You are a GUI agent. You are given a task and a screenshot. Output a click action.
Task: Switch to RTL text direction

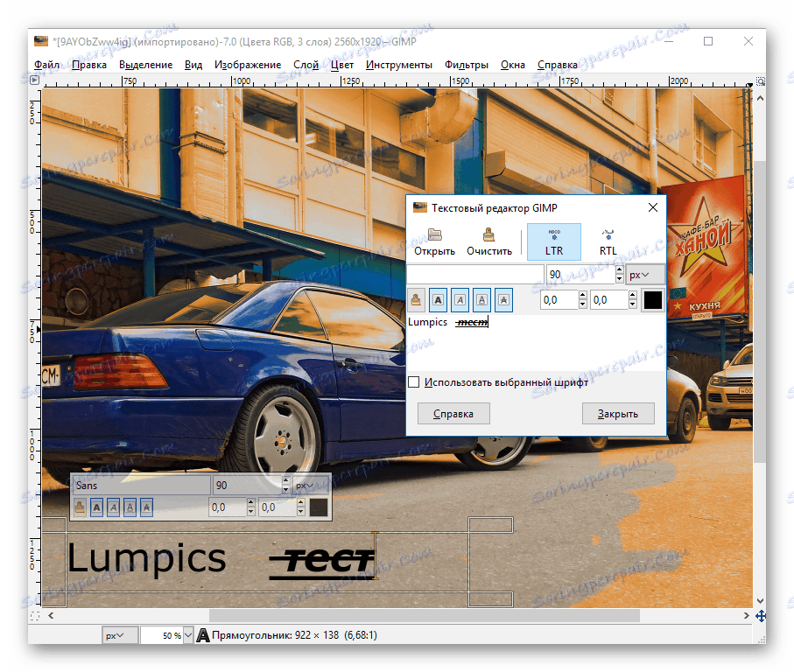(608, 241)
